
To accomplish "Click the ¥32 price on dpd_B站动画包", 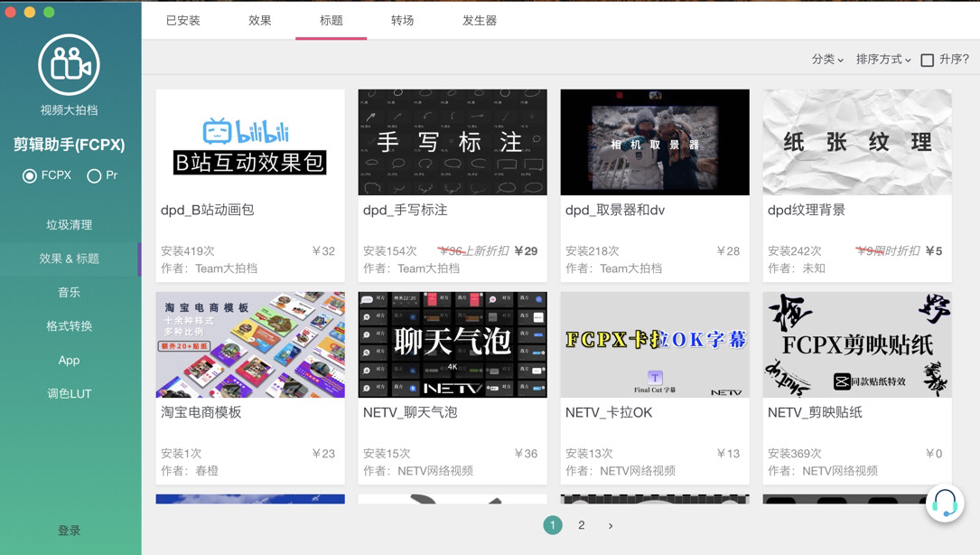I will coord(323,251).
